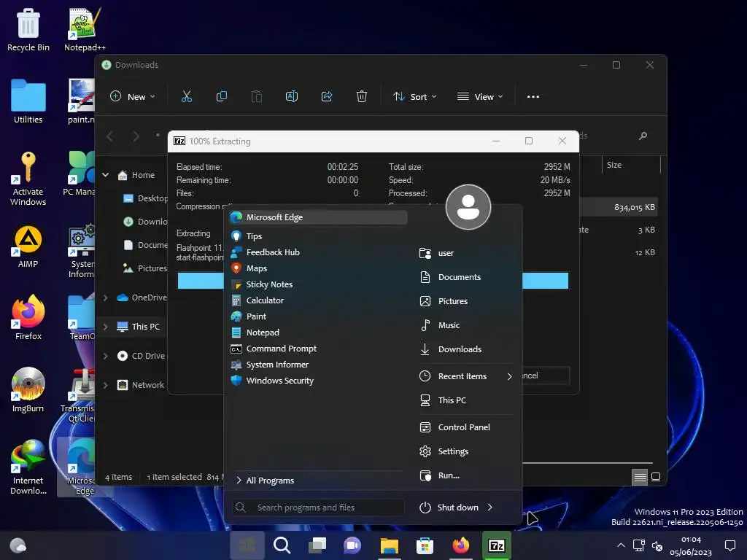Open Internet Download Manager desktop shortcut
This screenshot has width=747, height=560.
[28, 467]
